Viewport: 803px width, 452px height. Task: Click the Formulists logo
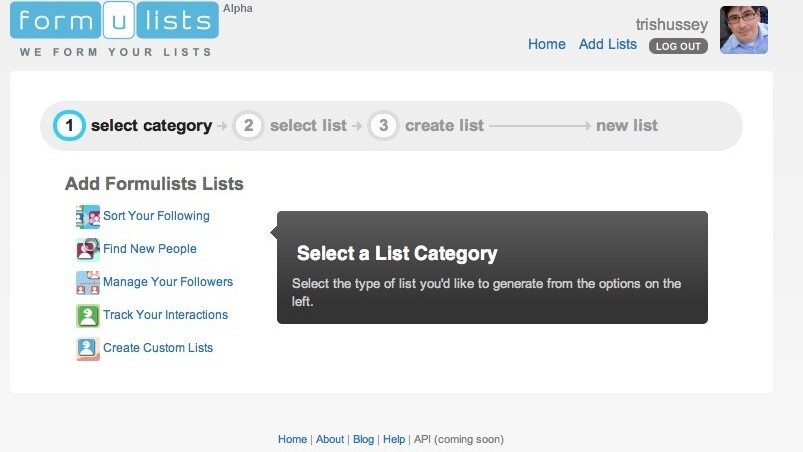(114, 22)
